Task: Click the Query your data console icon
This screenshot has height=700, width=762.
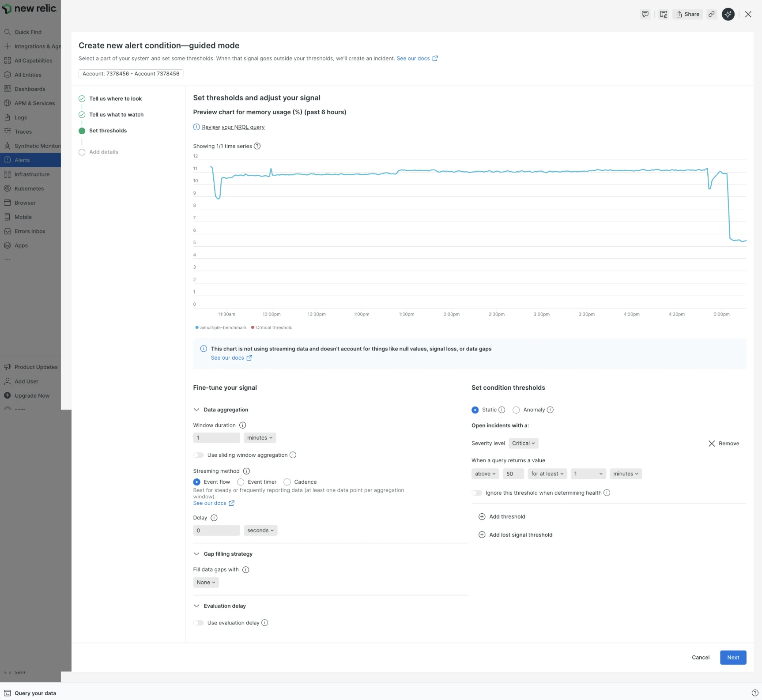Action: (x=8, y=693)
